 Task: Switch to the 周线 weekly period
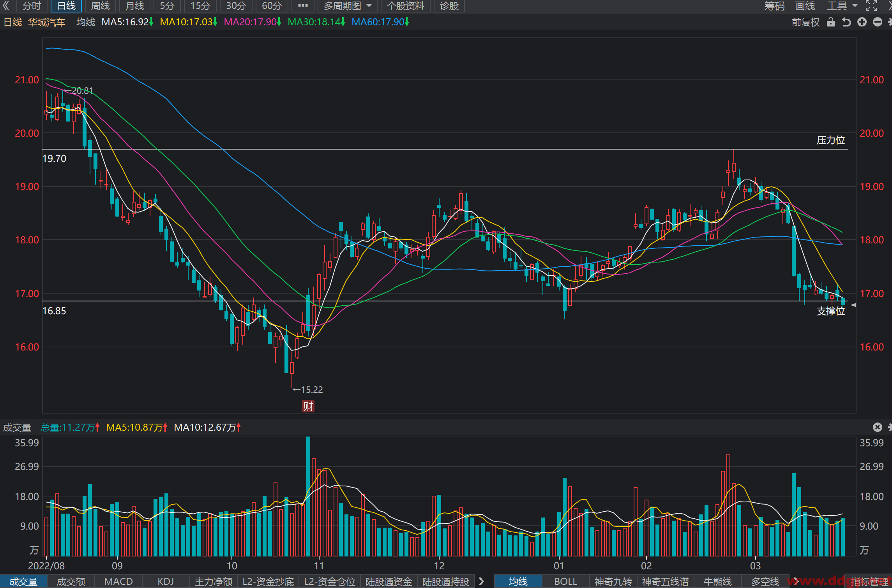click(101, 6)
